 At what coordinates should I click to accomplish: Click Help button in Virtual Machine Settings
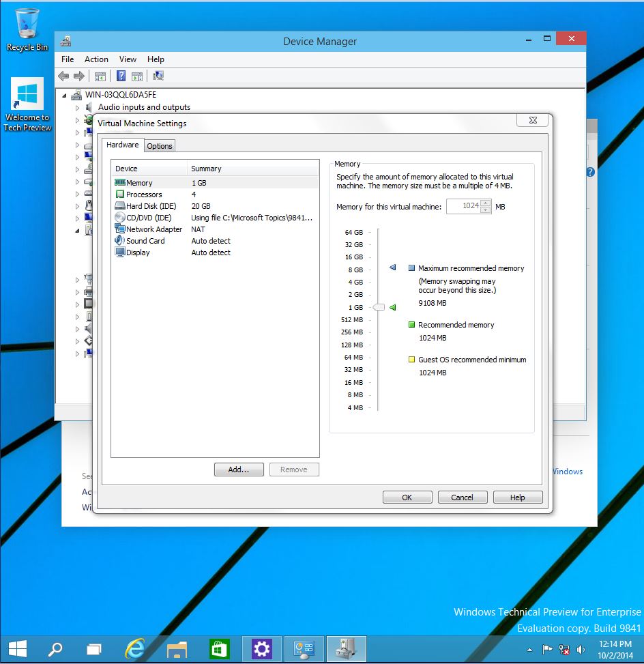click(517, 497)
